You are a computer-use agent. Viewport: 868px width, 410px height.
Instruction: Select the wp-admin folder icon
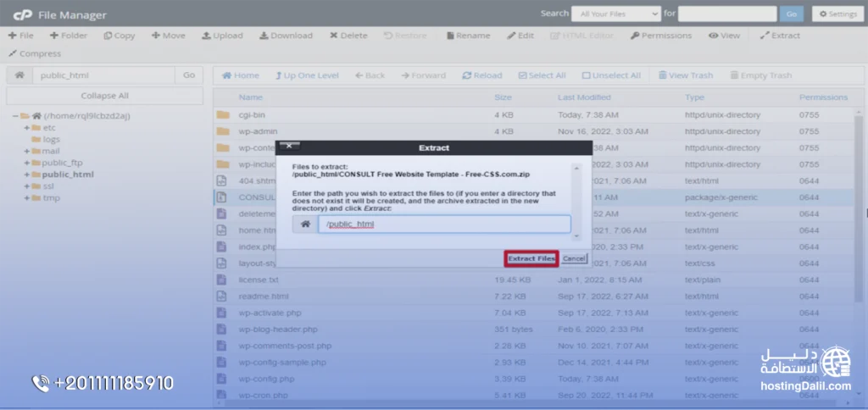click(x=223, y=131)
